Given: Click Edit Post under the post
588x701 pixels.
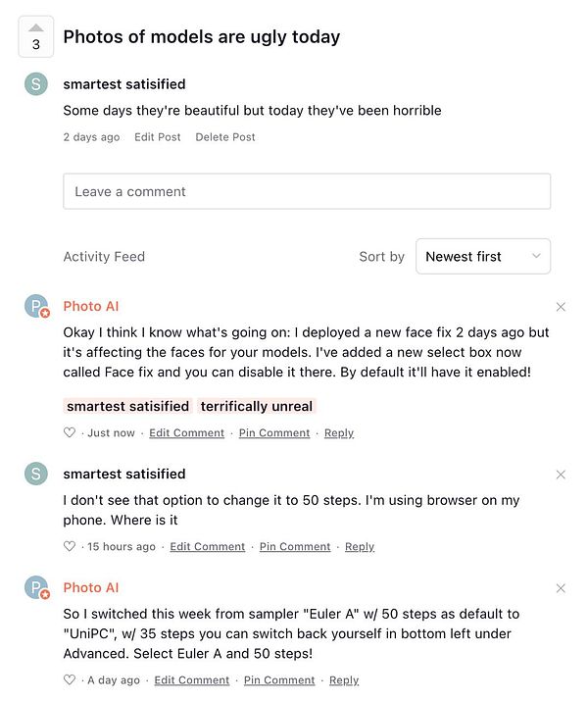Looking at the screenshot, I should point(158,137).
